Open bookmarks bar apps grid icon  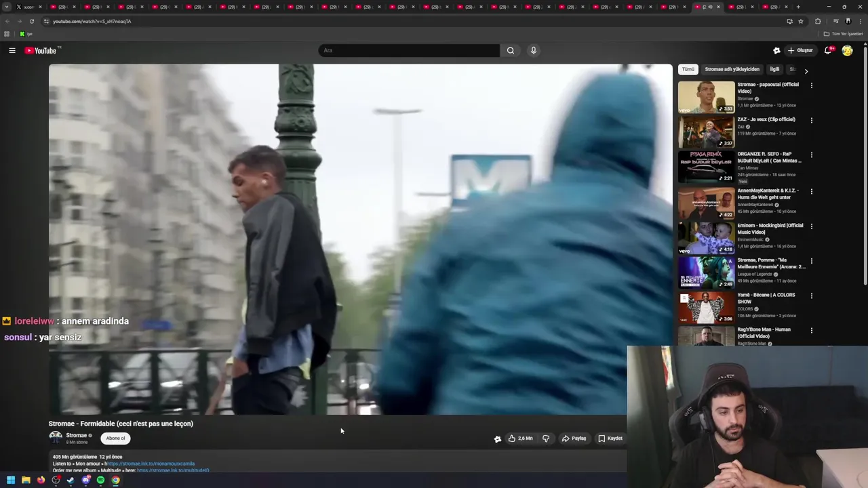7,34
